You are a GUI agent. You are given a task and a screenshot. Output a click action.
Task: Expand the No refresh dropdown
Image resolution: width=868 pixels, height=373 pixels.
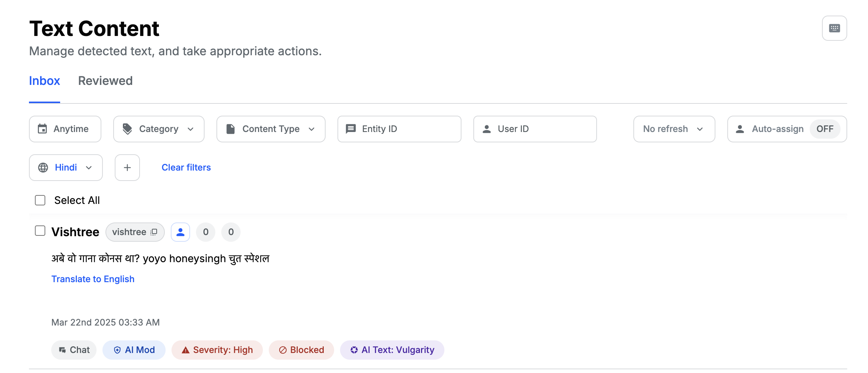click(x=674, y=129)
